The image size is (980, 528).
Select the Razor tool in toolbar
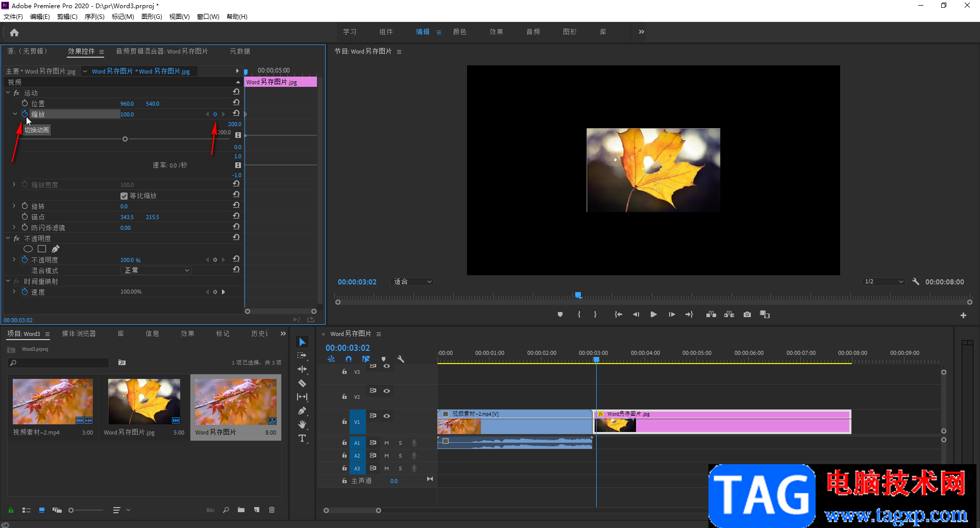302,383
